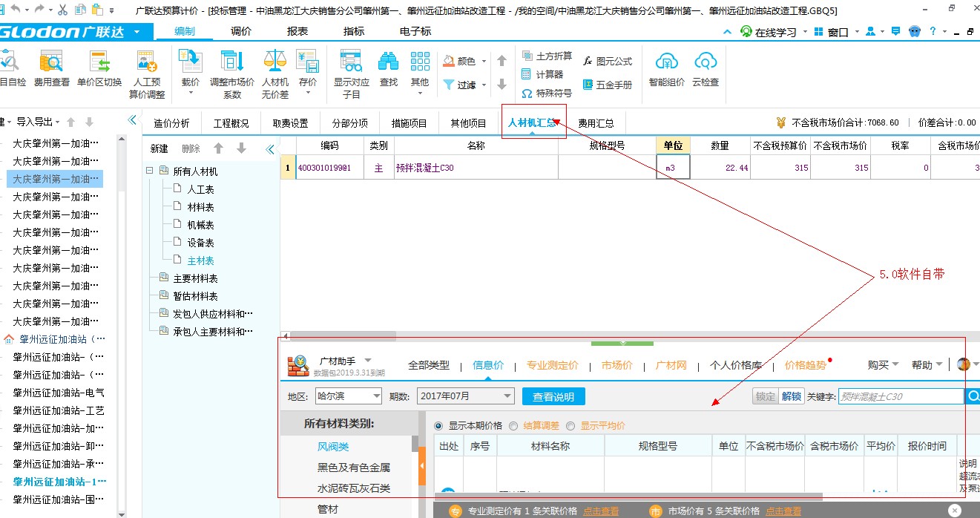
Task: Click the 锁定 lock button
Action: (x=766, y=396)
